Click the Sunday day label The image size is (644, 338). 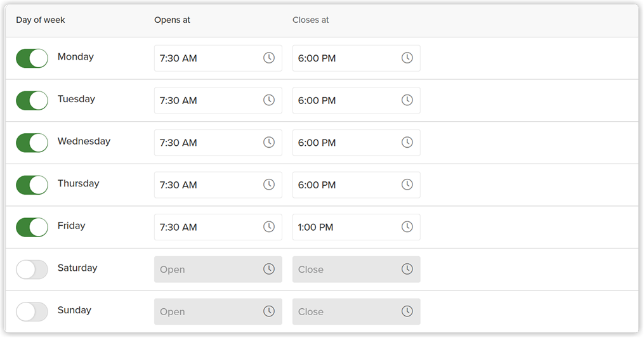[74, 311]
